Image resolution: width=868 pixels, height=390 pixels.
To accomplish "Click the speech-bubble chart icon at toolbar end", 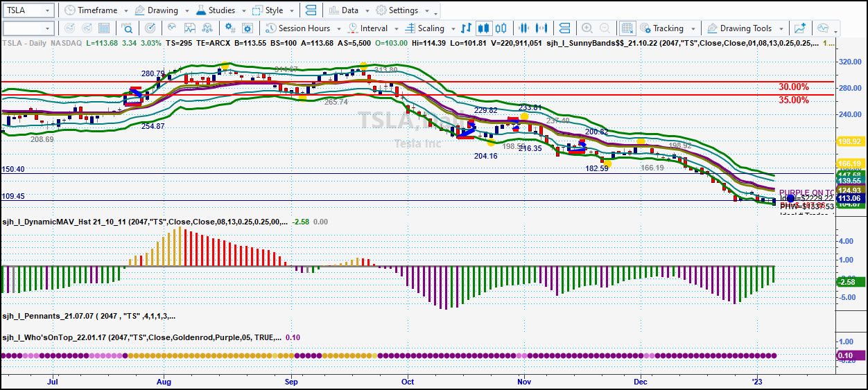I will coord(823,28).
